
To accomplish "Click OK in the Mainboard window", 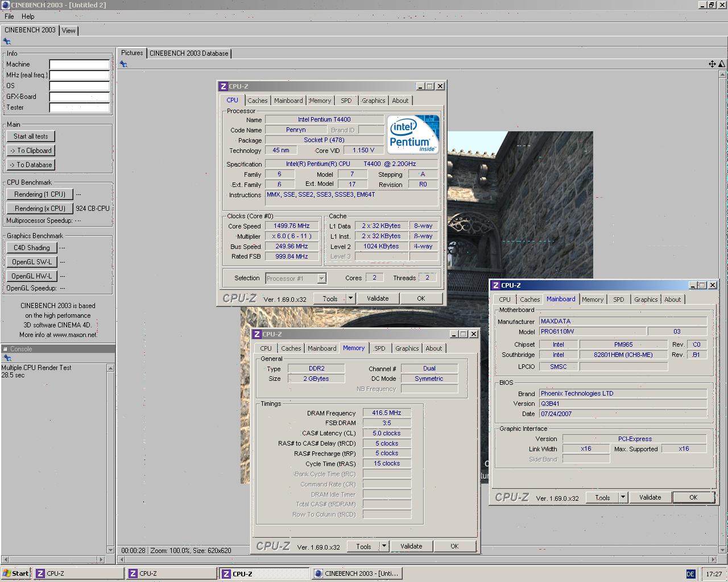I will 693,497.
